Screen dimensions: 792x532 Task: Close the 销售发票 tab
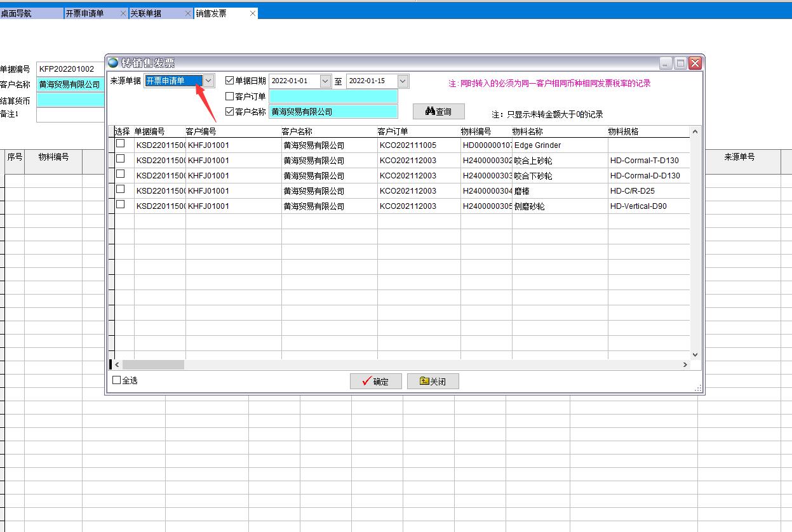(253, 13)
